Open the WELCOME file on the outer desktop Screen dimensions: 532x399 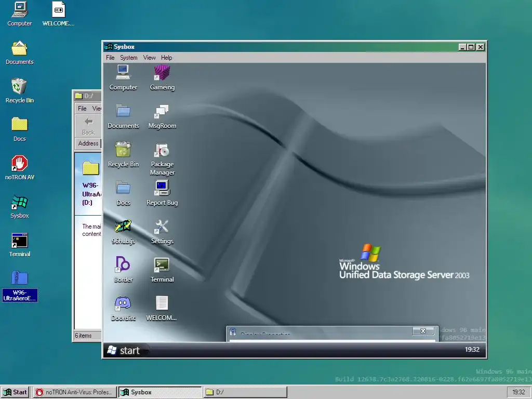[x=58, y=14]
